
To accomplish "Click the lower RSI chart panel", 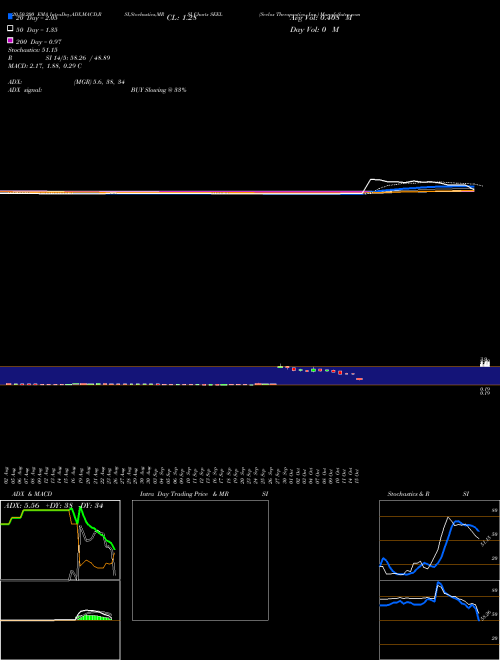I will [x=439, y=620].
